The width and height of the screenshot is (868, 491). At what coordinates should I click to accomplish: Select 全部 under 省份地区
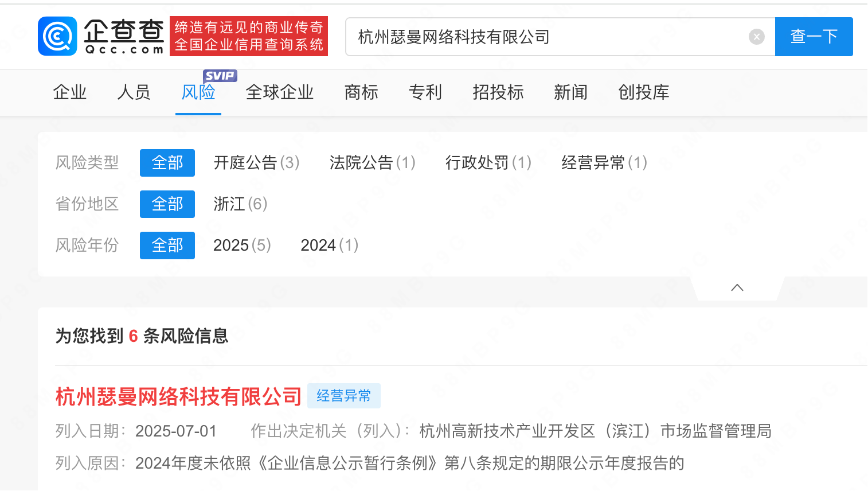click(167, 204)
